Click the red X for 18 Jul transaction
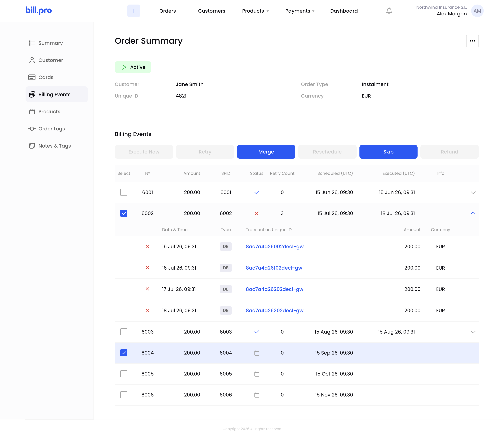Screen dimensions: 504x436 [x=147, y=310]
